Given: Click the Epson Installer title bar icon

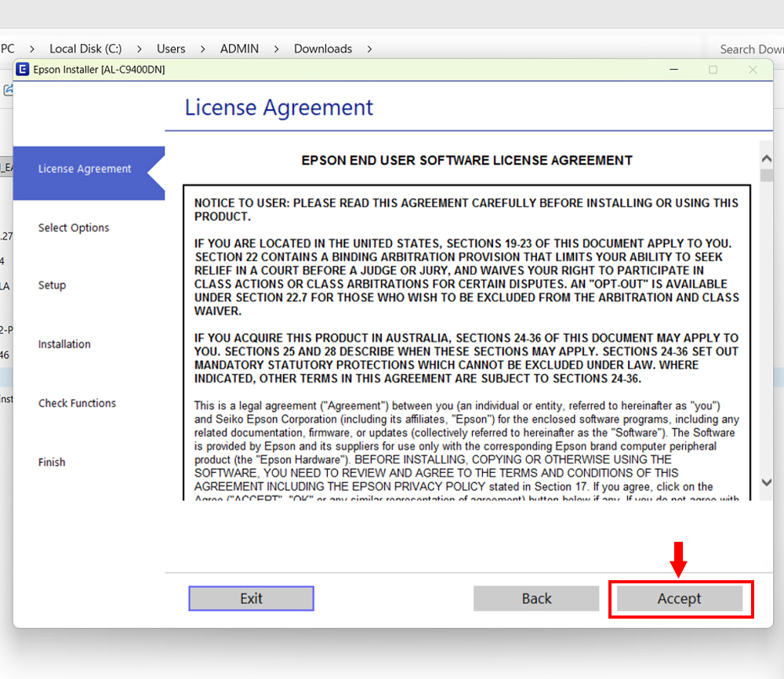Looking at the screenshot, I should 23,70.
